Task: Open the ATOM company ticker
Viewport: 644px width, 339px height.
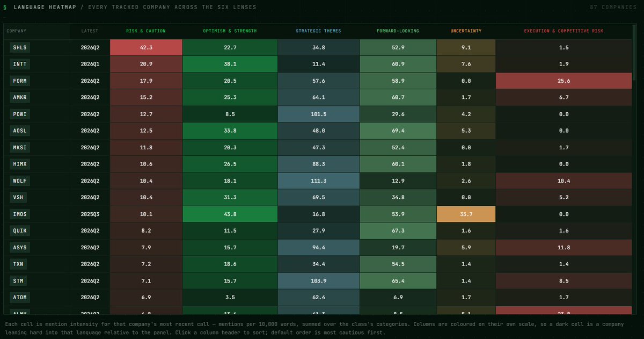Action: [x=20, y=298]
